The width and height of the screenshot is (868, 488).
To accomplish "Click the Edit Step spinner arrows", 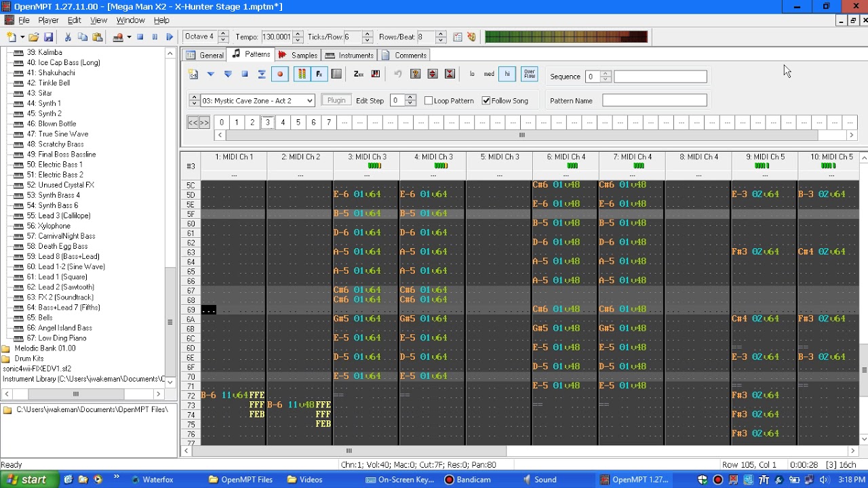I will [x=410, y=100].
